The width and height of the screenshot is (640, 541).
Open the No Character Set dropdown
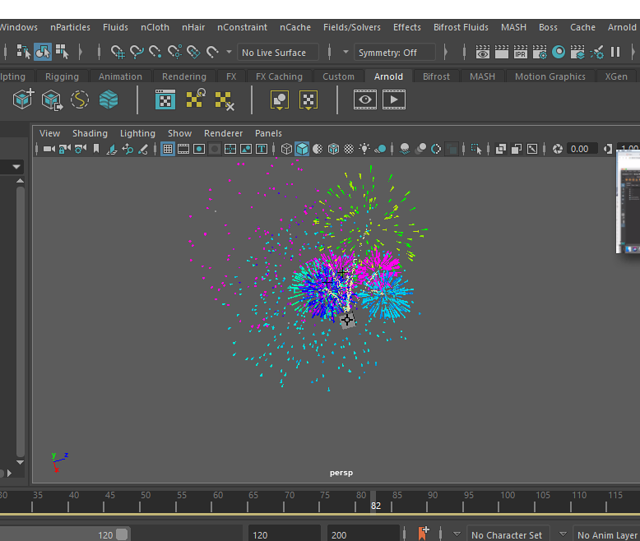(x=507, y=535)
